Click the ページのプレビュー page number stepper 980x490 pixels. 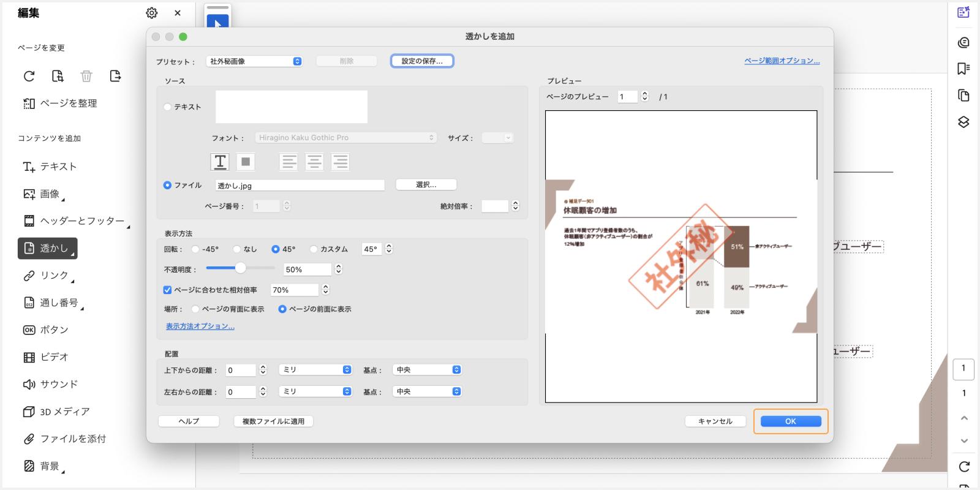pos(644,96)
